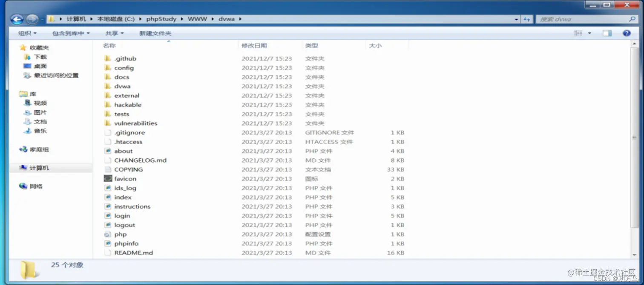Screen dimensions: 644x285
Task: Click the phpinfo file icon
Action: pos(107,244)
